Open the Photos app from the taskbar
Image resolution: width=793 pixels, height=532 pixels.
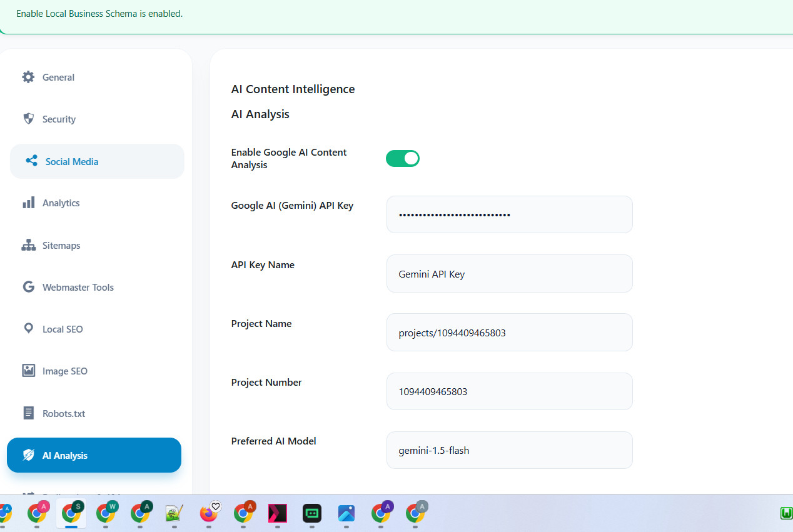(346, 514)
